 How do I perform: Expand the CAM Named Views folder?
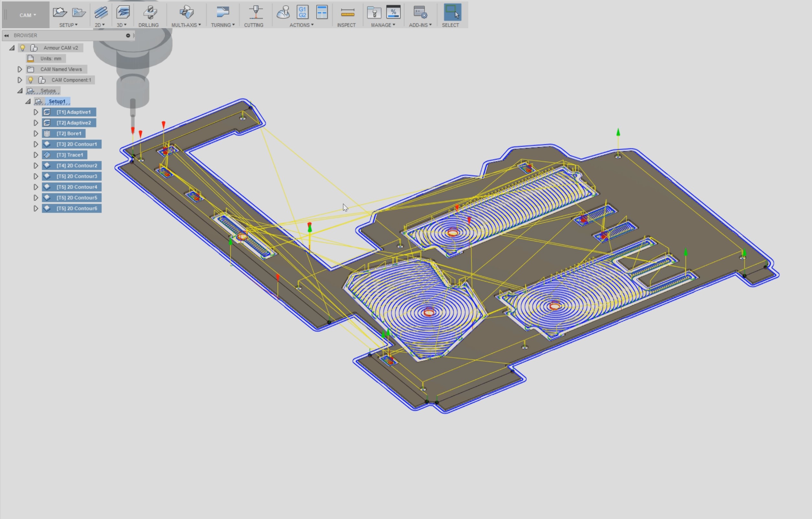(x=19, y=69)
